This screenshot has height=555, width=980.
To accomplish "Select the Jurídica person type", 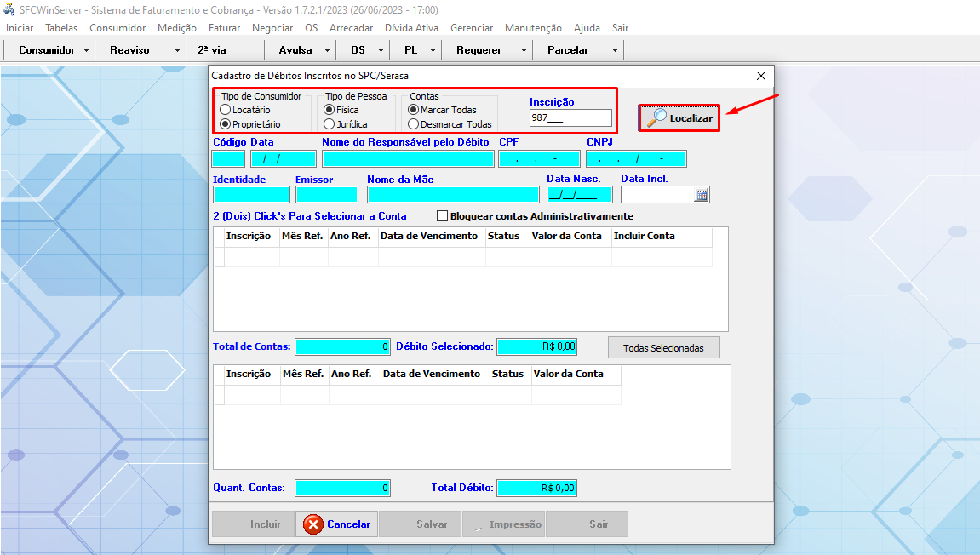I will pyautogui.click(x=330, y=124).
